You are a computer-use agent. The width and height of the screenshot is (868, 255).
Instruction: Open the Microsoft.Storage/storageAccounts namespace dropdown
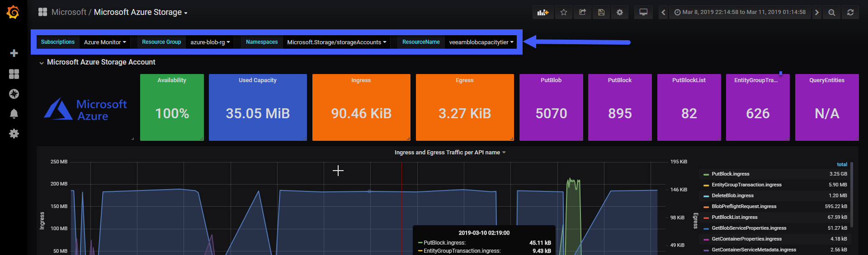[337, 42]
